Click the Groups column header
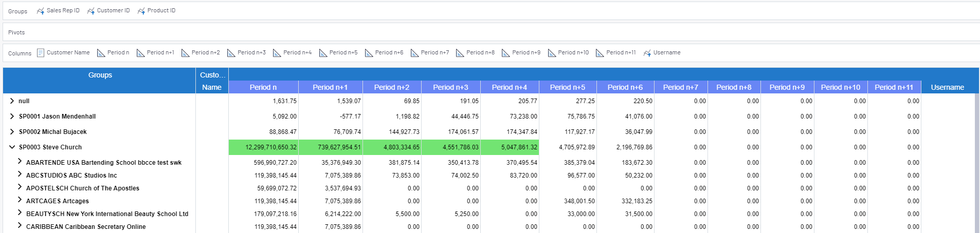This screenshot has height=233, width=980. coord(100,75)
